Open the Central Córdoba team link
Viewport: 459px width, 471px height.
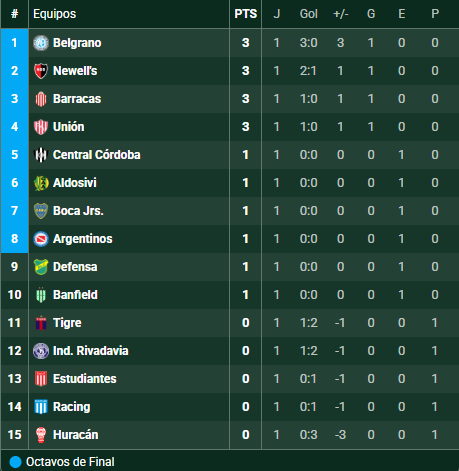click(x=96, y=155)
